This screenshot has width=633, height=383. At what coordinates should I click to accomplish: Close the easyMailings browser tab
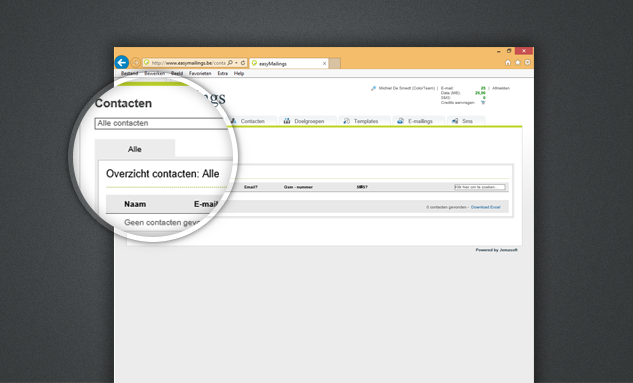pos(324,63)
